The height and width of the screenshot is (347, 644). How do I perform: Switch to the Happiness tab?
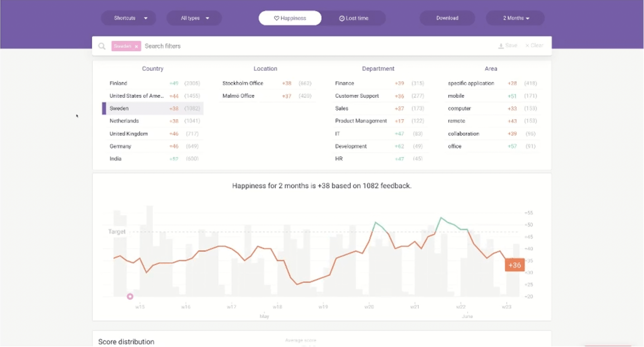coord(290,18)
